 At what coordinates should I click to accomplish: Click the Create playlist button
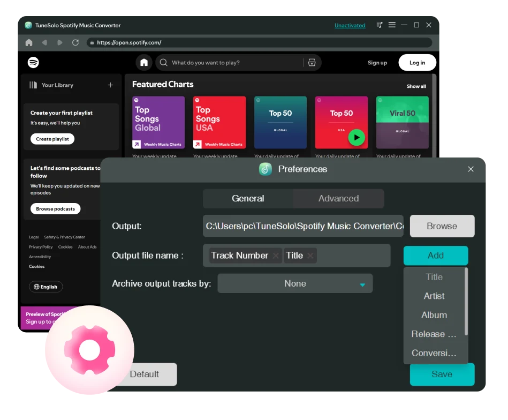pyautogui.click(x=52, y=139)
